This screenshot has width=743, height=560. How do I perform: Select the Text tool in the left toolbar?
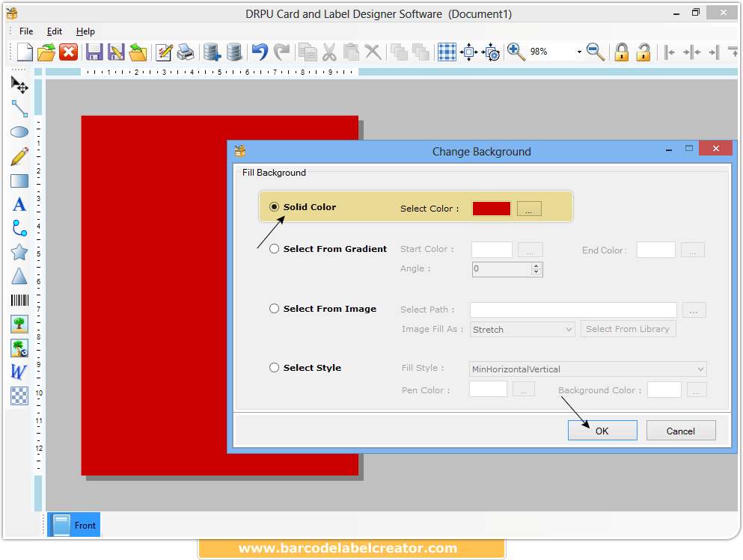[19, 203]
